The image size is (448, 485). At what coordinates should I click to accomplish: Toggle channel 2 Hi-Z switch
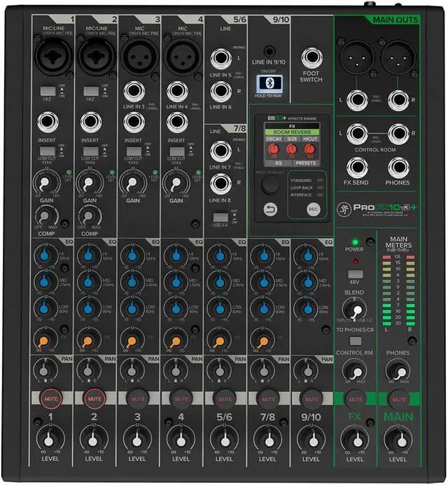coord(91,91)
